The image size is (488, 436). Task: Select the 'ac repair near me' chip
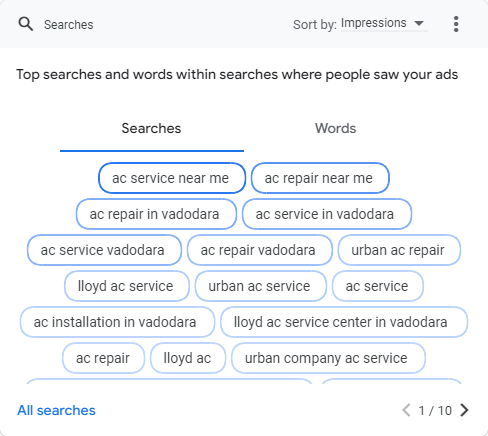pos(320,178)
